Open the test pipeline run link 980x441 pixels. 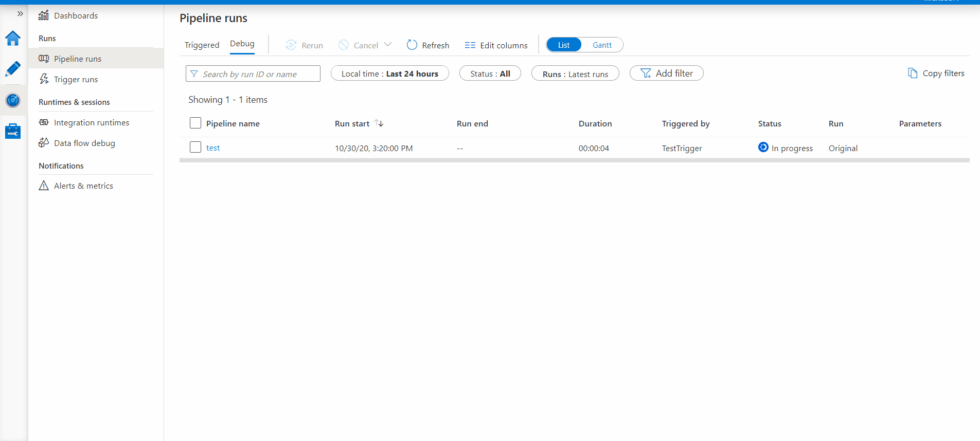[213, 148]
